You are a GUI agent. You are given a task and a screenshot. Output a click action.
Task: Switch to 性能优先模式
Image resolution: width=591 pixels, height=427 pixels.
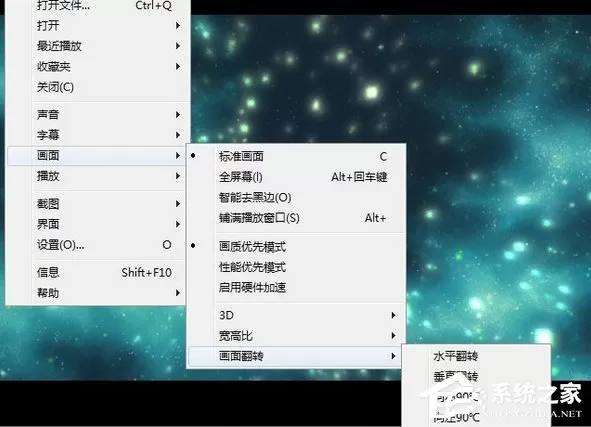[x=296, y=267]
